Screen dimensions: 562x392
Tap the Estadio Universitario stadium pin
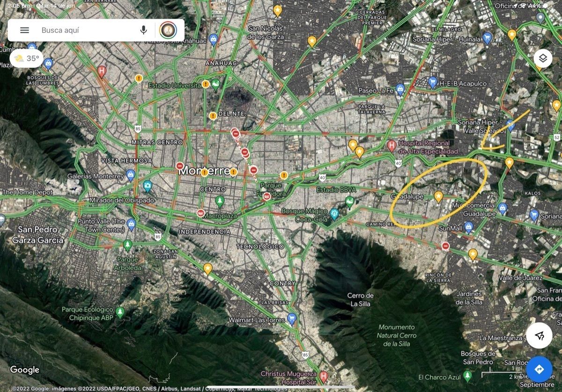pyautogui.click(x=216, y=85)
